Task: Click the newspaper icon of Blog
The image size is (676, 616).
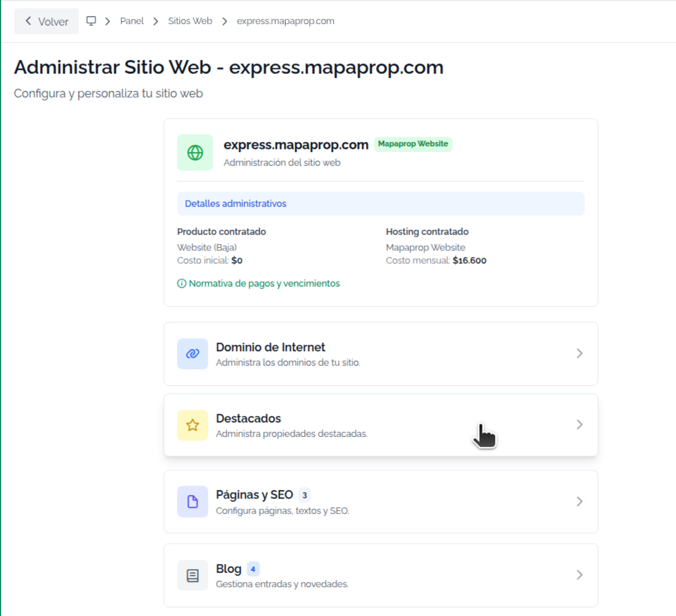Action: (192, 576)
